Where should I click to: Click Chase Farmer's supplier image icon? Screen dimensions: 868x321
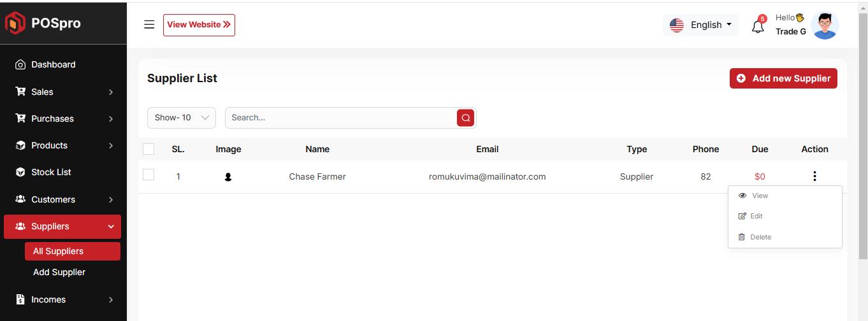pos(228,177)
